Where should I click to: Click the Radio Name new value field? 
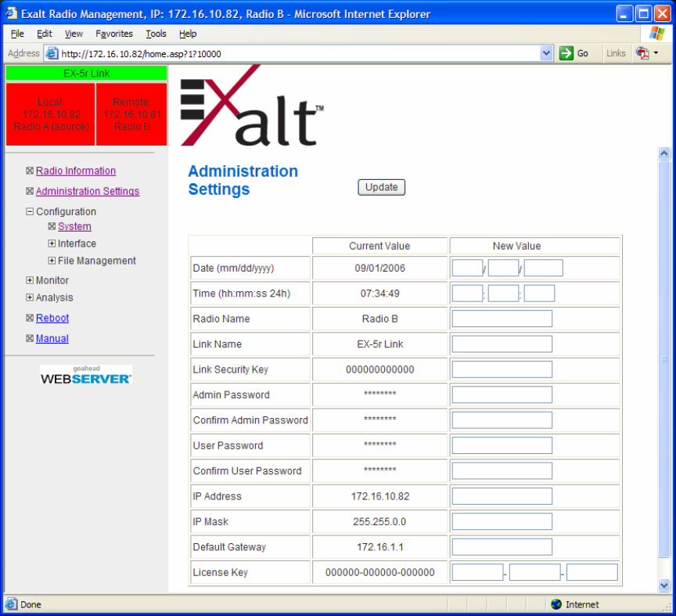coord(502,319)
